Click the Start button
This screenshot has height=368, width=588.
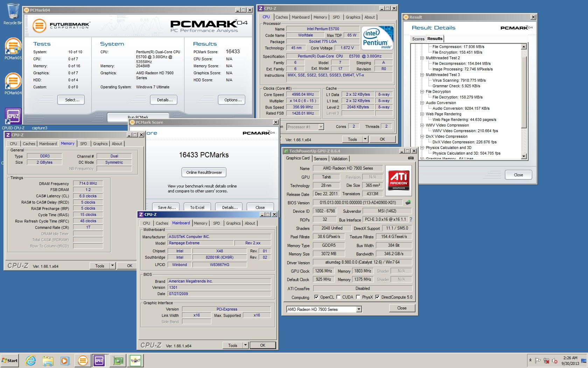pyautogui.click(x=9, y=360)
